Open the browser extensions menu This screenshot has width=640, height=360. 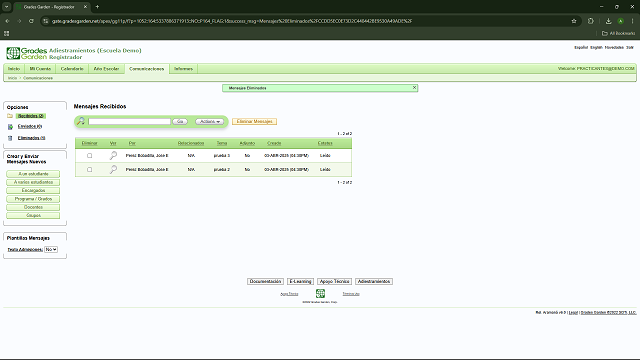pyautogui.click(x=591, y=21)
